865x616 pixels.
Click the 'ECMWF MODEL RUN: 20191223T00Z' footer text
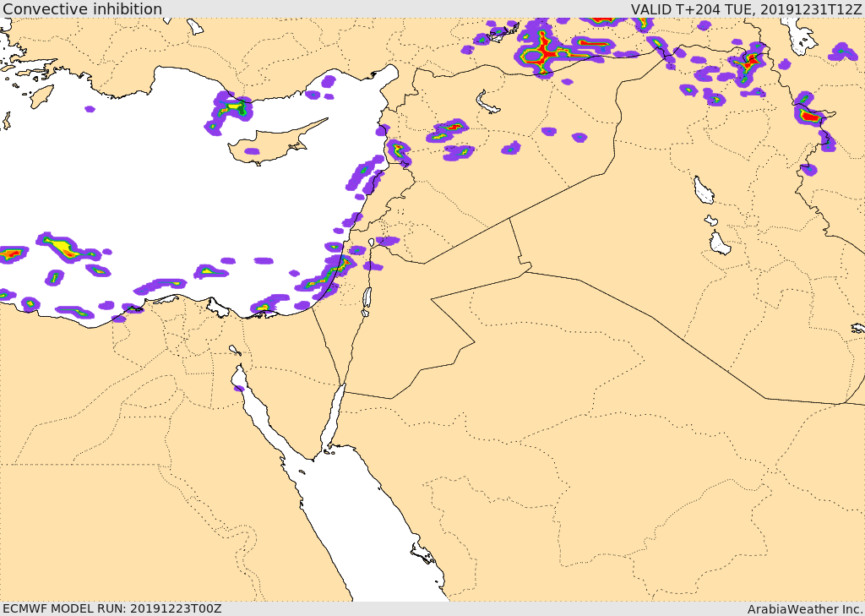(x=112, y=608)
